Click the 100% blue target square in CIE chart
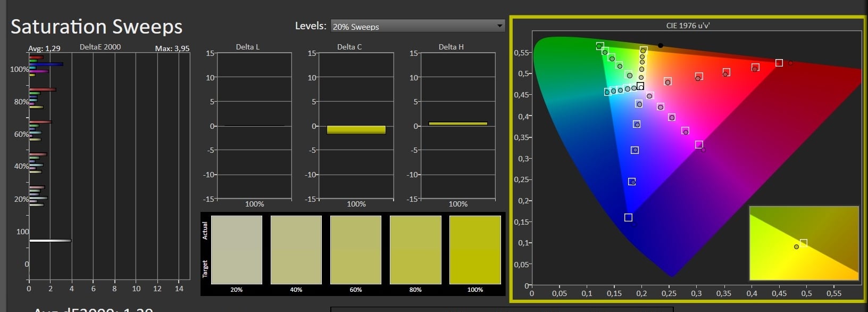The height and width of the screenshot is (312, 868). click(628, 217)
